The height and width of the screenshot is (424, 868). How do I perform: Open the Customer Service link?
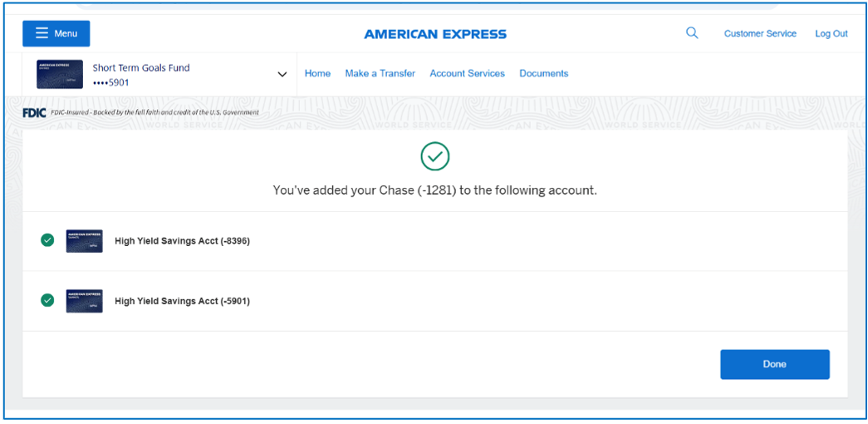click(760, 34)
